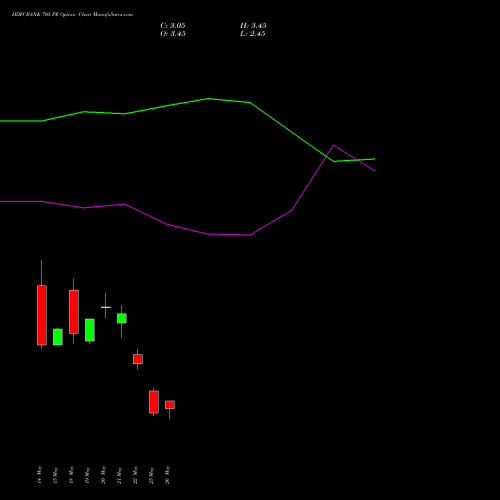Viewport: 500px width, 500px height.
Task: Select the "19 May" date label
Action: pos(87,475)
